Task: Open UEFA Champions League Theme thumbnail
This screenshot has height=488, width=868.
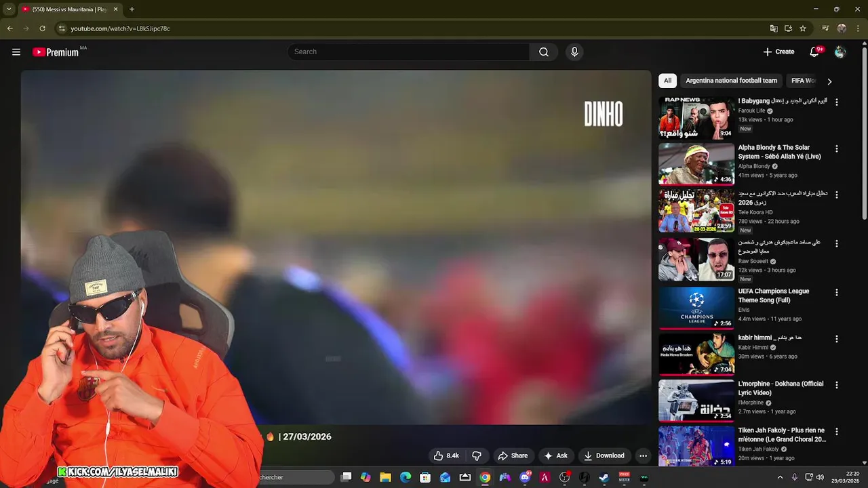Action: click(696, 308)
